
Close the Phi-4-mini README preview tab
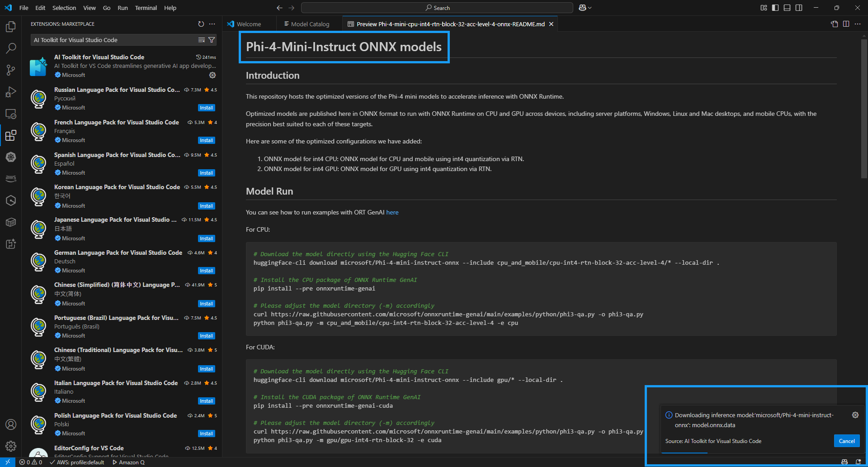tap(551, 24)
